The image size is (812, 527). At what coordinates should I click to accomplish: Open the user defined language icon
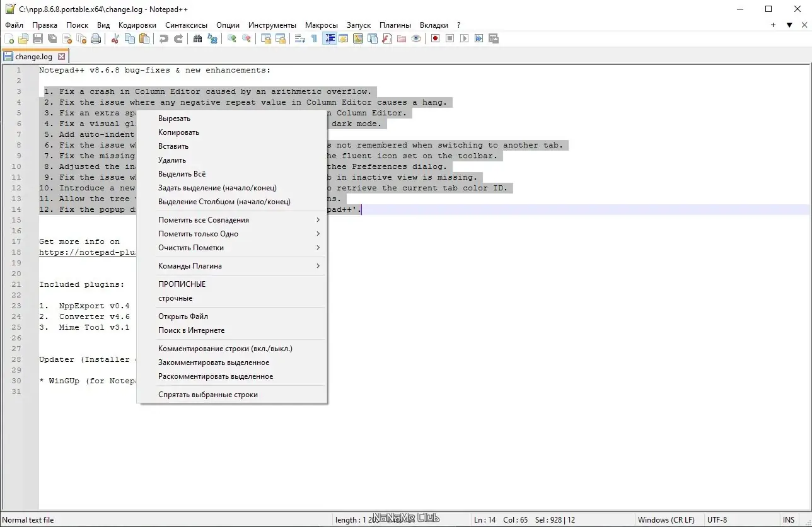[x=344, y=38]
